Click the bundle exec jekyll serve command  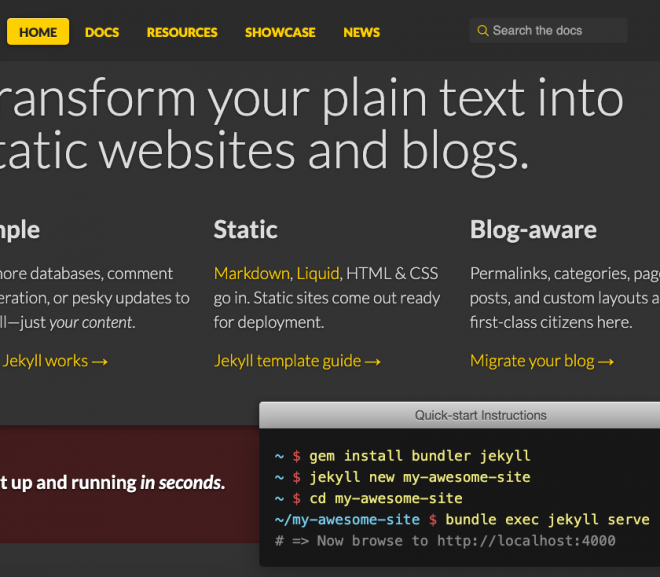pos(547,520)
